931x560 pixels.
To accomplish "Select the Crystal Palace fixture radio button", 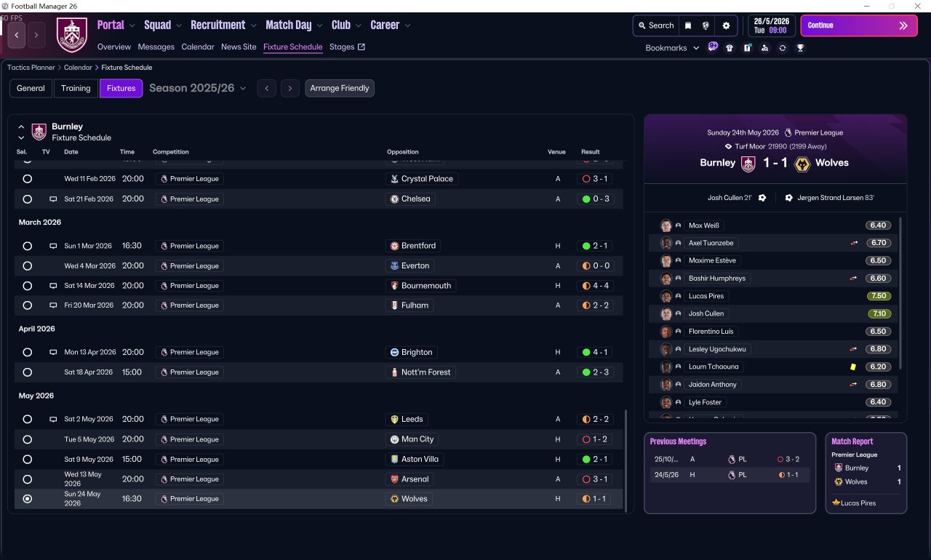I will click(x=28, y=179).
